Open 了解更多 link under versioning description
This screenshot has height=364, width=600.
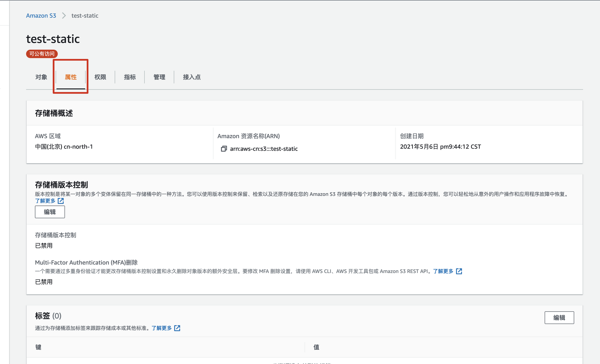click(45, 201)
